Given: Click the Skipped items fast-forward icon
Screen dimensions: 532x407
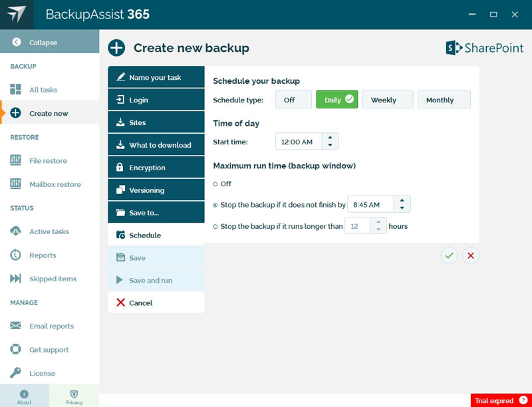Looking at the screenshot, I should (15, 279).
